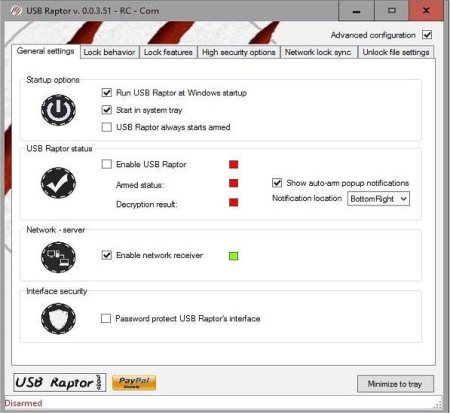Click the USB Raptor status group heading

click(x=59, y=148)
